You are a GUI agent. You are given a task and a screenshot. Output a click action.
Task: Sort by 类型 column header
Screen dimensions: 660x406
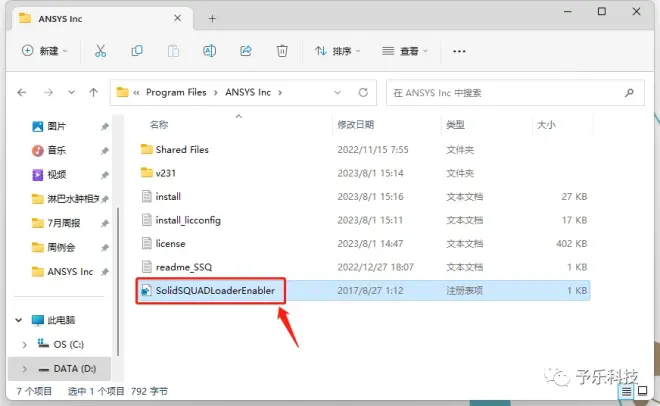click(x=455, y=125)
